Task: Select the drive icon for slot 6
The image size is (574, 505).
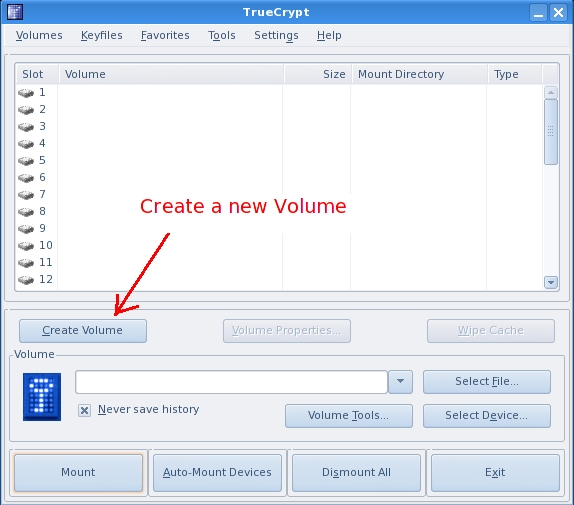Action: point(26,178)
